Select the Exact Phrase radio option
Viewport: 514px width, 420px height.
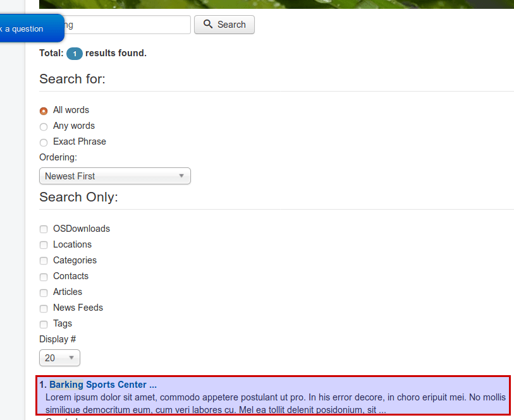tap(44, 142)
